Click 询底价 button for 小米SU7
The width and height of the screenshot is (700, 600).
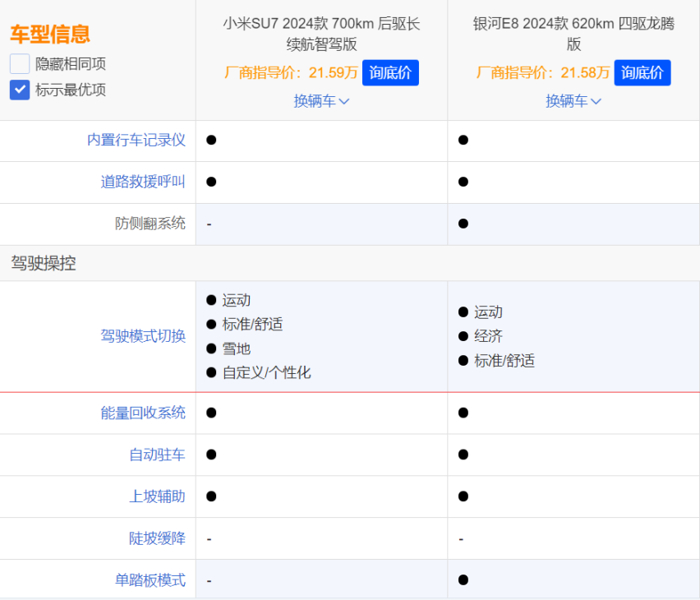390,72
